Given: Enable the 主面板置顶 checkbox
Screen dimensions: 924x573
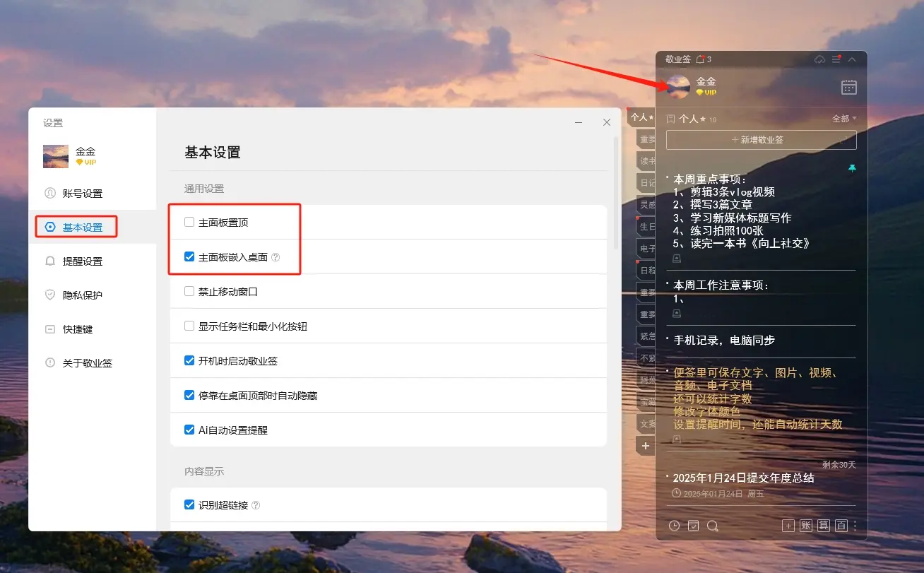Looking at the screenshot, I should point(189,223).
